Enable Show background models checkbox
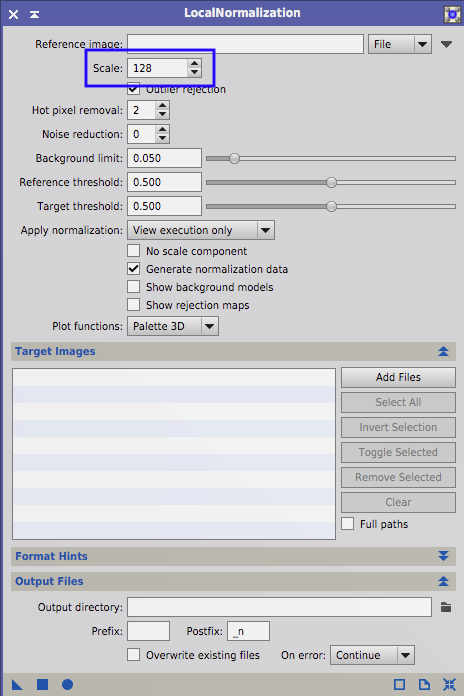 (133, 286)
